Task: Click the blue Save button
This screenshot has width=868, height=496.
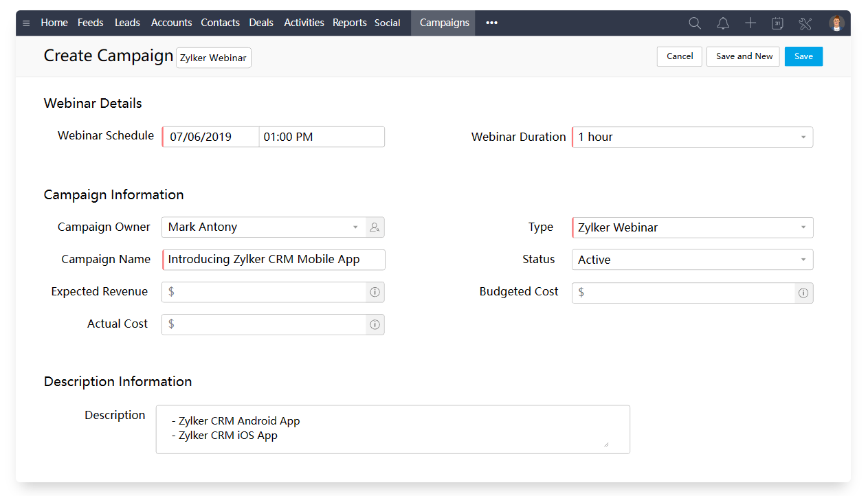Action: [803, 56]
